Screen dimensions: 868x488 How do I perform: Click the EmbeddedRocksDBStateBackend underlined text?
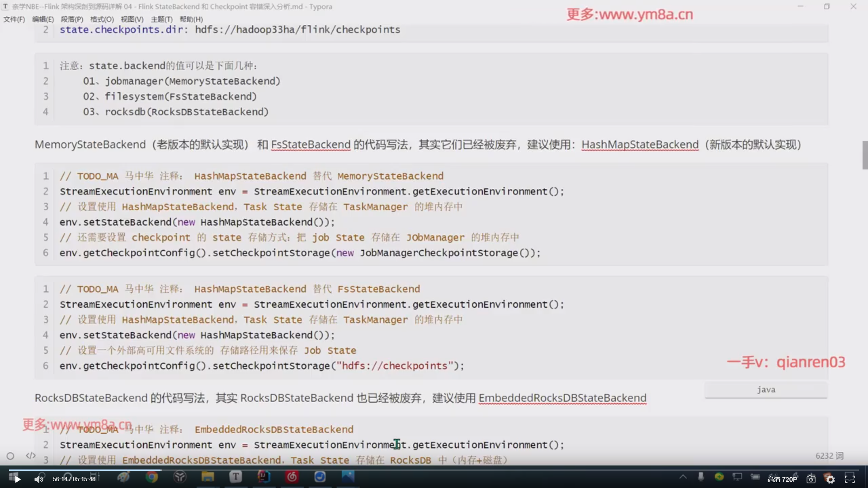pyautogui.click(x=562, y=398)
